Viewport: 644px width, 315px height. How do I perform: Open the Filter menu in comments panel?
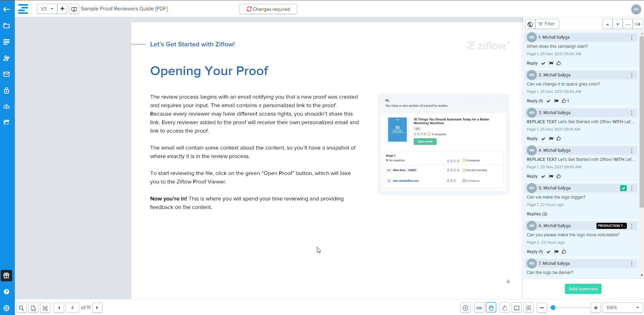(x=547, y=24)
